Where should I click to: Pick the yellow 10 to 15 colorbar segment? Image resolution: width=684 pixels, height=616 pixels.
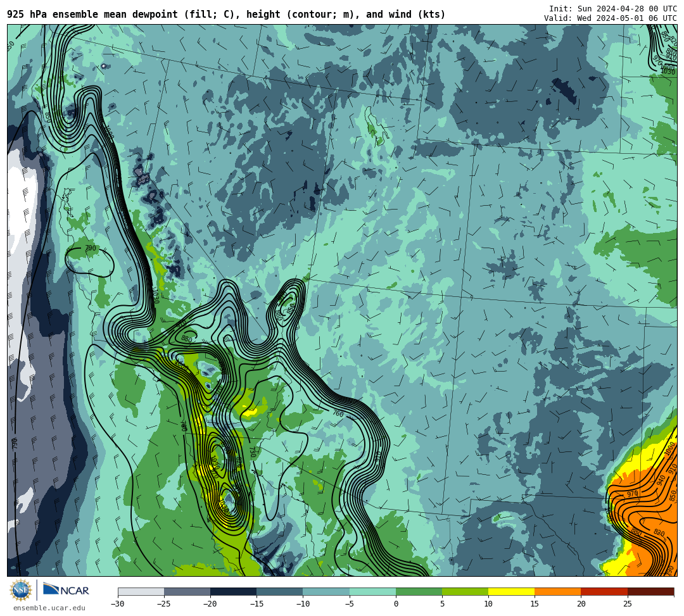coord(511,591)
